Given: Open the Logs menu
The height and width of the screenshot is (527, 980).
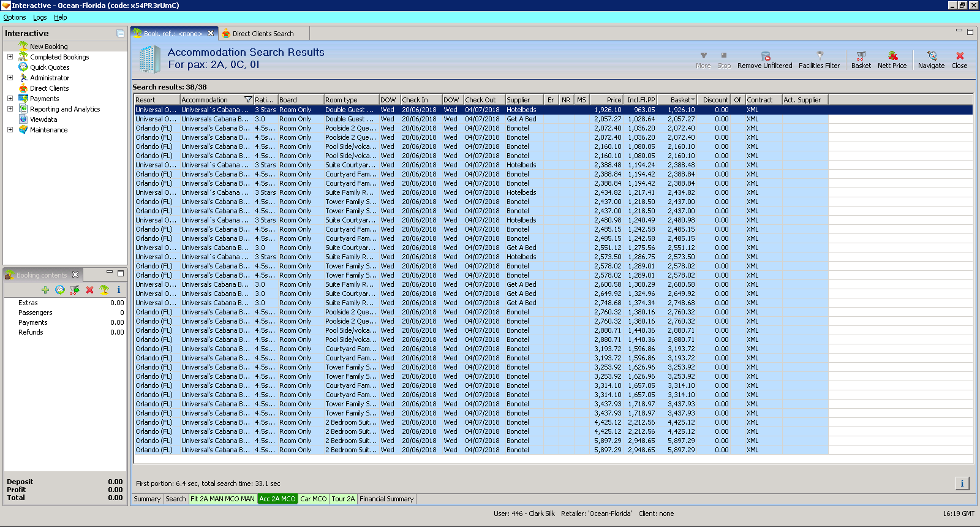Looking at the screenshot, I should [40, 17].
